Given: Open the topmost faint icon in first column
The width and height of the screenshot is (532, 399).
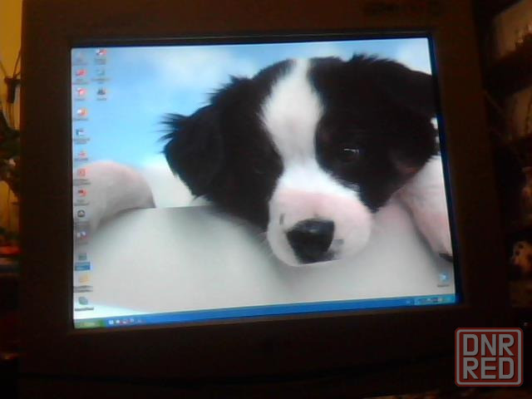Looking at the screenshot, I should coord(80,56).
